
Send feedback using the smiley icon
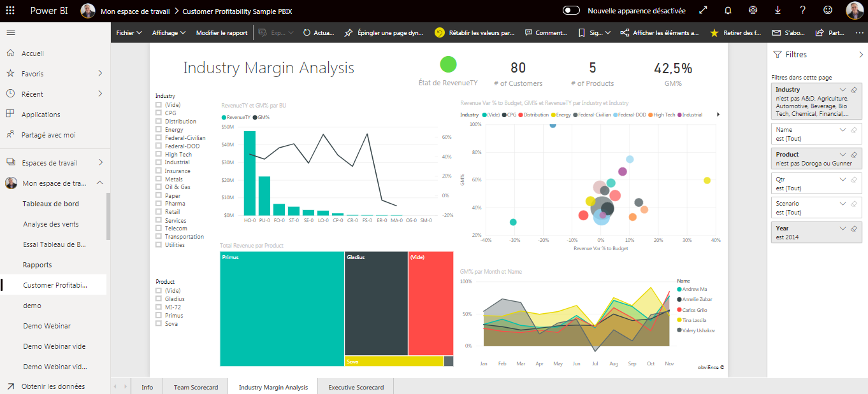click(x=826, y=10)
